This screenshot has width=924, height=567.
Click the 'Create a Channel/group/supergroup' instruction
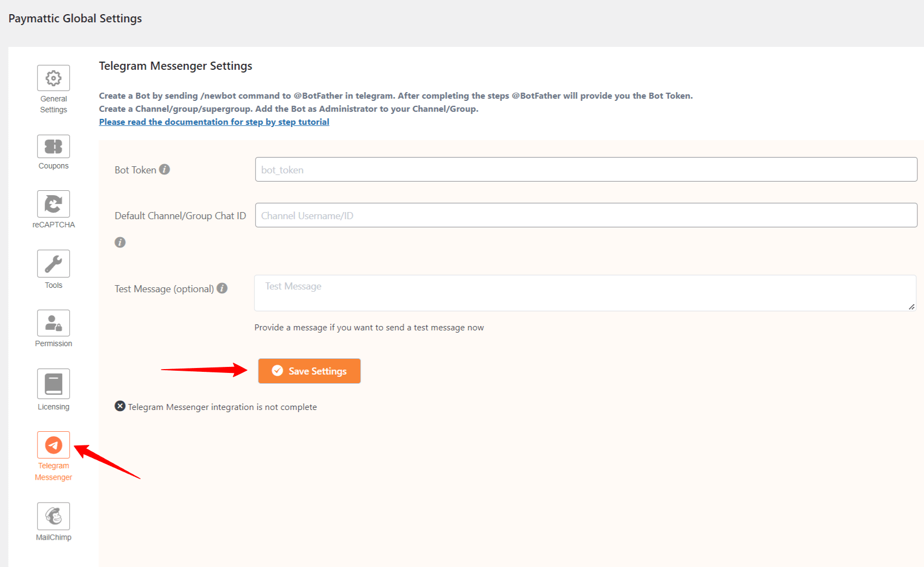[x=288, y=108]
